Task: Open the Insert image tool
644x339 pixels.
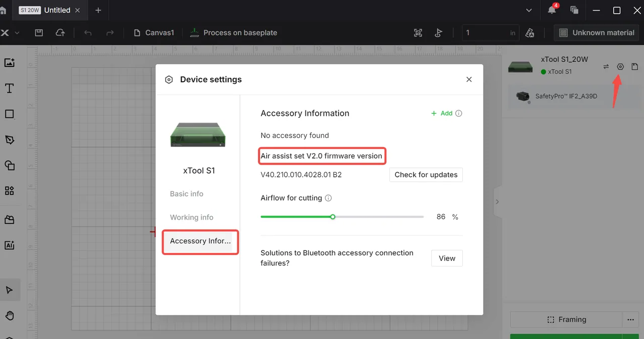Action: pos(9,63)
